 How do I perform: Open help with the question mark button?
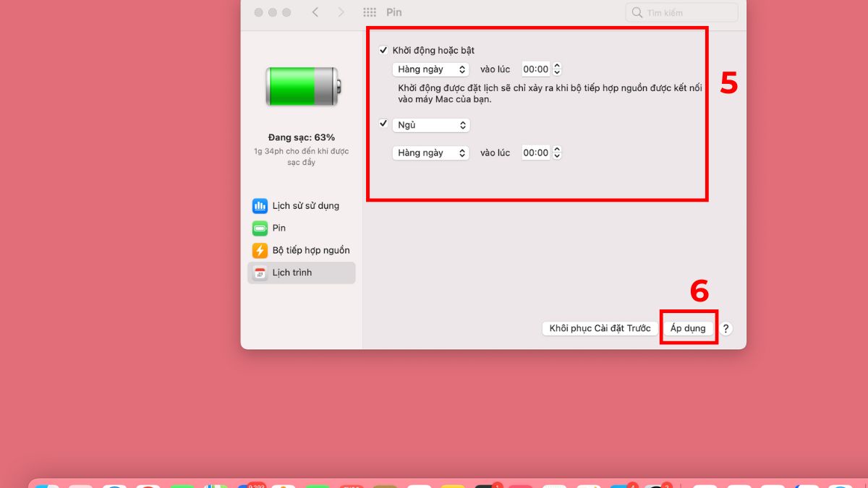726,328
